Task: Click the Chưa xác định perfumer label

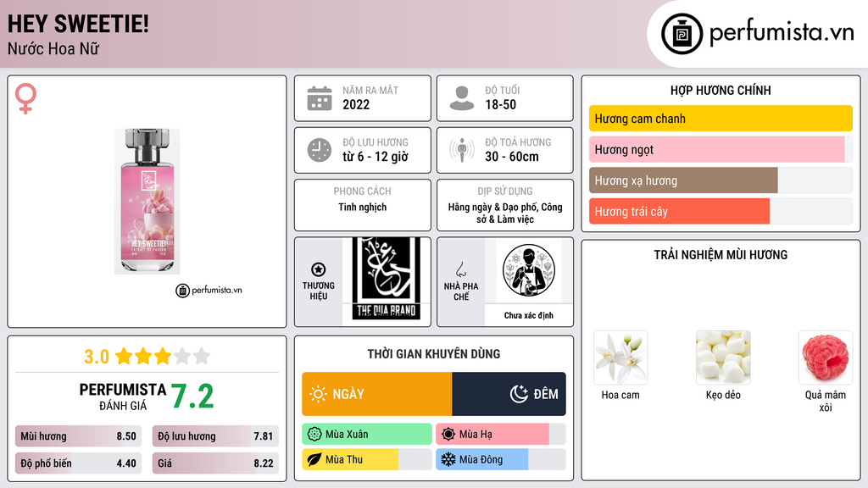Action: point(529,315)
